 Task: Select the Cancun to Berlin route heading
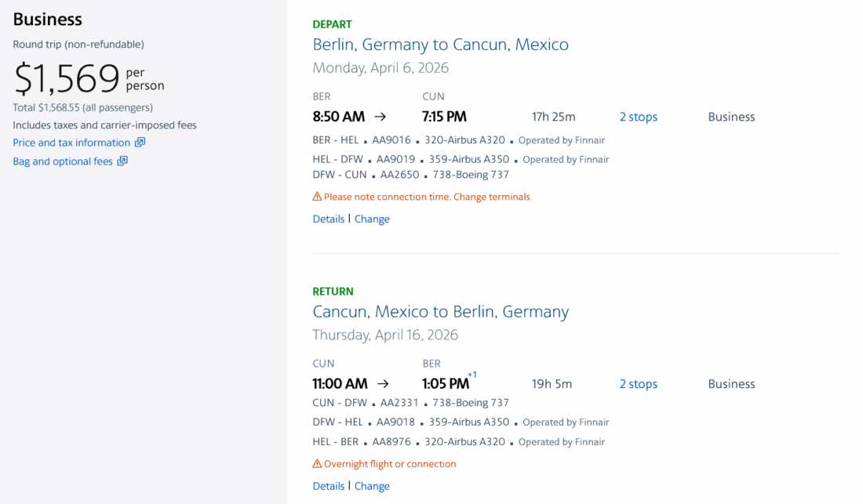440,312
